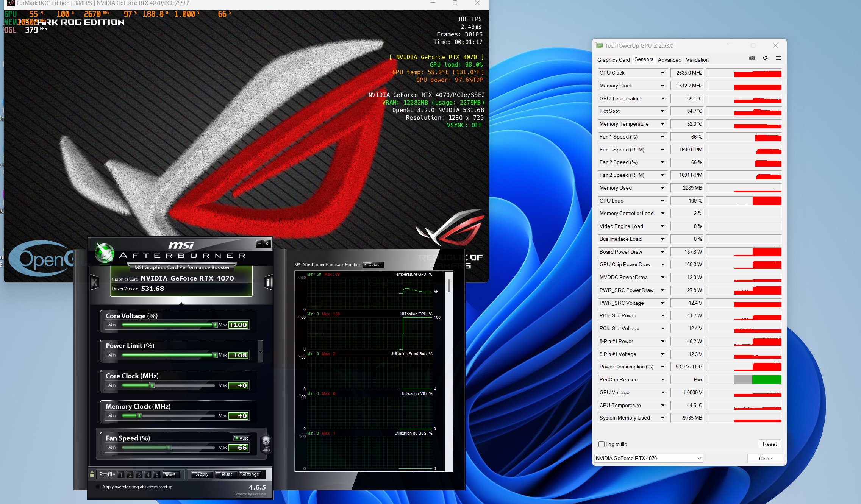Screen dimensions: 861x504
Task: Click Save profile button in Afterburner
Action: coord(170,474)
